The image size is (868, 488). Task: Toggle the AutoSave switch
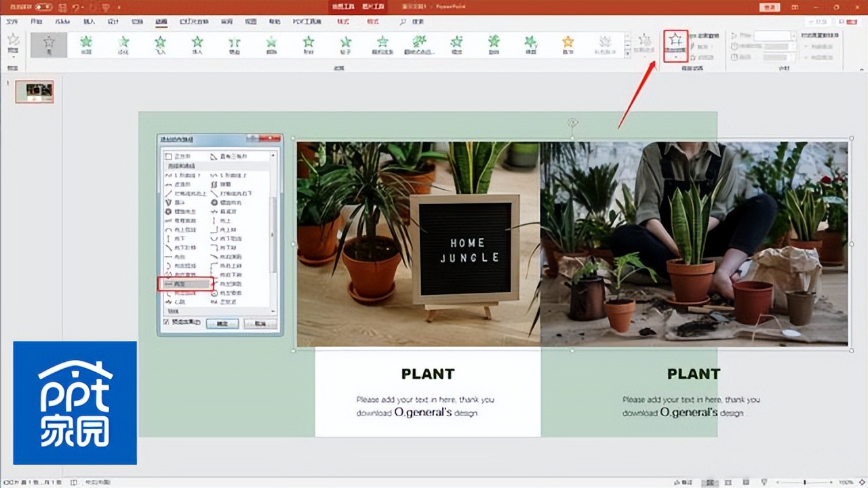[x=43, y=7]
